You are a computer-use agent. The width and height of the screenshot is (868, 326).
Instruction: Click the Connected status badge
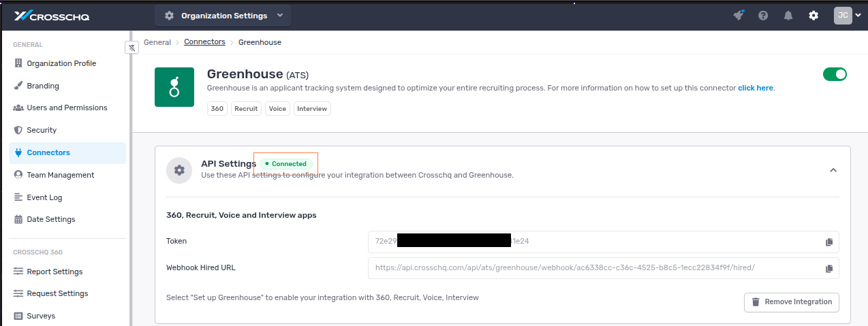click(286, 164)
